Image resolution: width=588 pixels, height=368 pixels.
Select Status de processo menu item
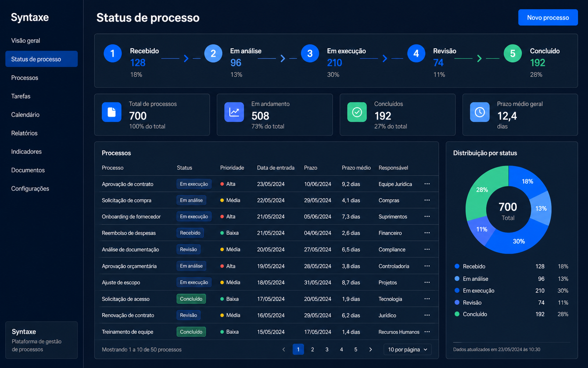pos(42,59)
